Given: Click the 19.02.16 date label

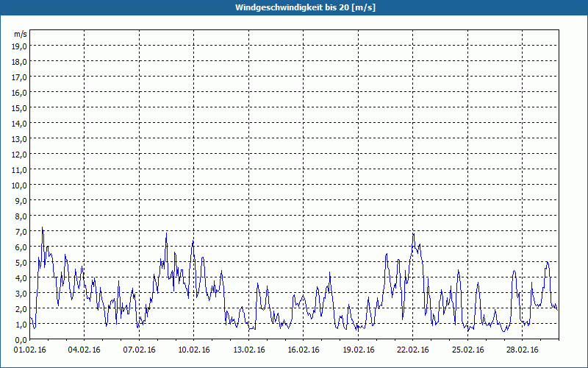Looking at the screenshot, I should click(x=358, y=350).
